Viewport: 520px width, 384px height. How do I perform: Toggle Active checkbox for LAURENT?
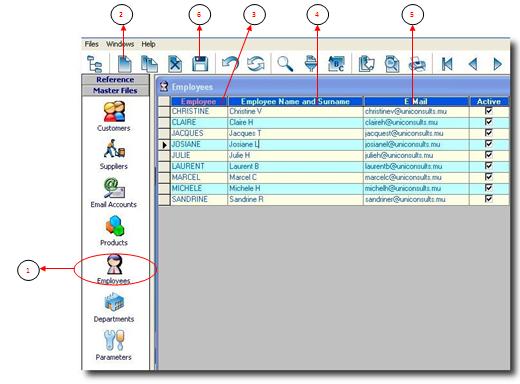point(489,166)
